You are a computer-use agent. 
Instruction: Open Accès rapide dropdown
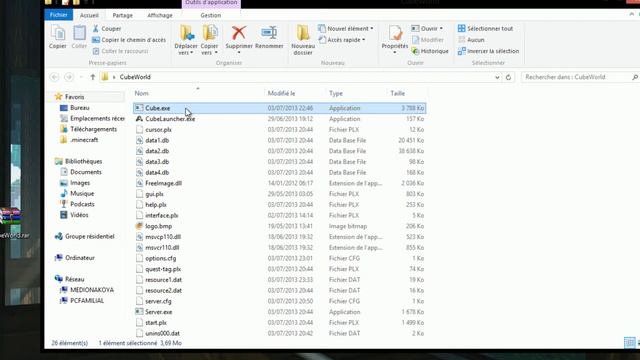(x=342, y=40)
